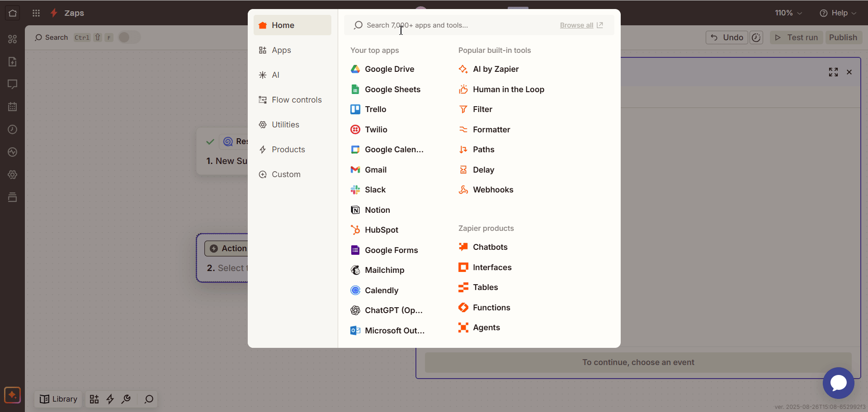This screenshot has height=412, width=868.
Task: Switch to the AI category
Action: click(x=292, y=75)
